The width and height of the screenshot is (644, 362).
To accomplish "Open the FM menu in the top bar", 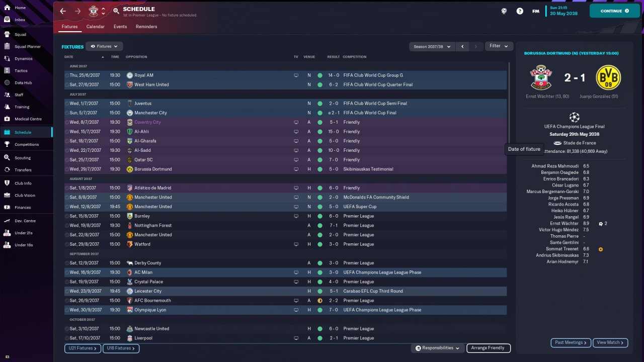I will pyautogui.click(x=535, y=11).
